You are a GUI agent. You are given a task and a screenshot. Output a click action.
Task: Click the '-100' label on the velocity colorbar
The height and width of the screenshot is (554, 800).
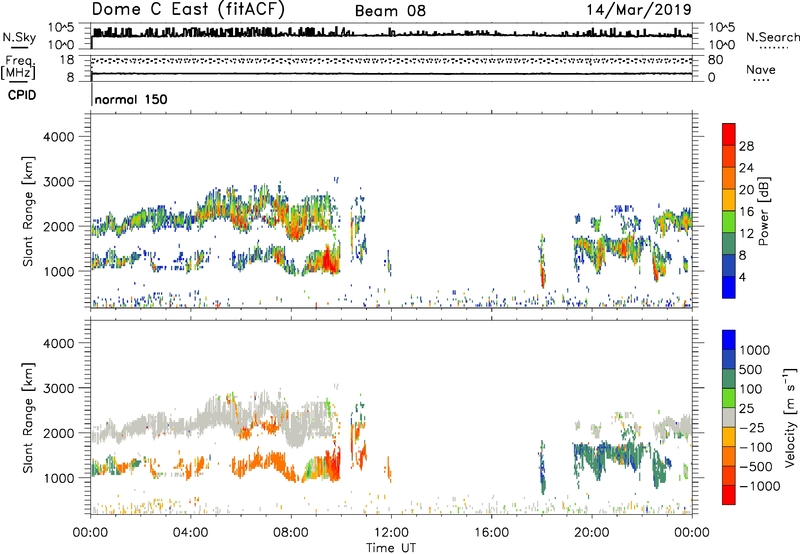[x=756, y=447]
